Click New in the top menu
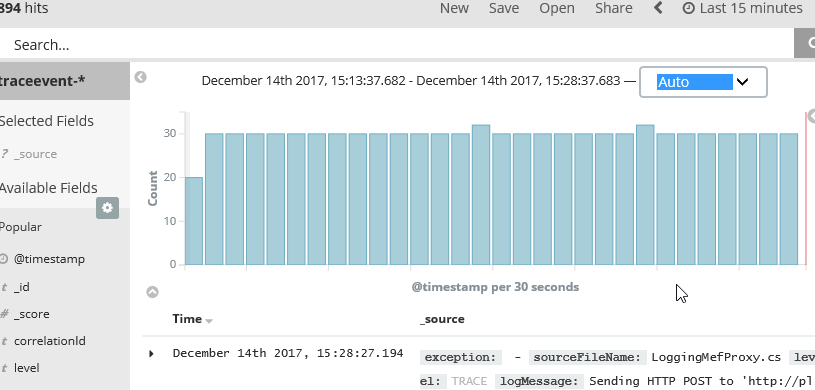815x390 pixels. point(454,8)
